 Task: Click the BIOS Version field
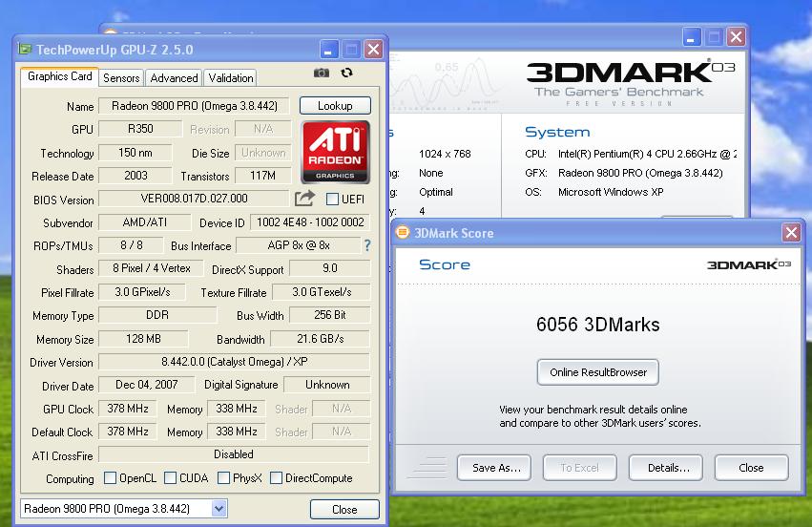point(195,199)
